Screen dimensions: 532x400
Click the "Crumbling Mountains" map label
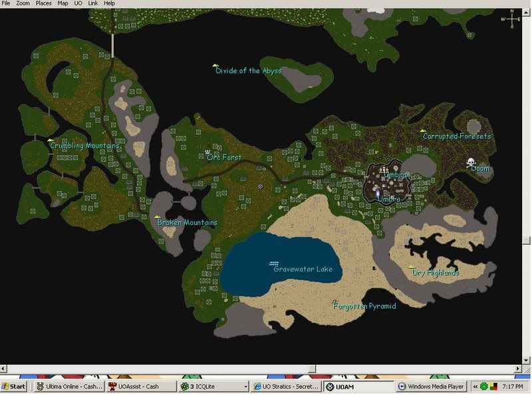tap(85, 146)
